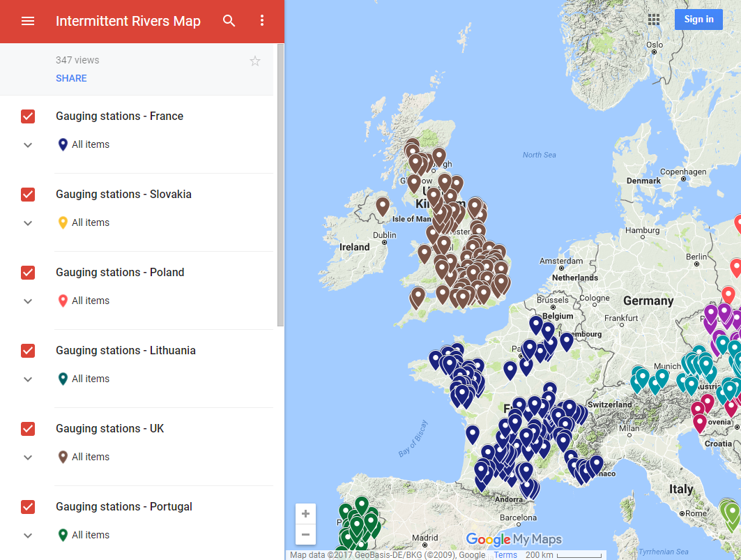Screen dimensions: 741x560
Task: Click All items under Lithuania layer
Action: tap(91, 379)
